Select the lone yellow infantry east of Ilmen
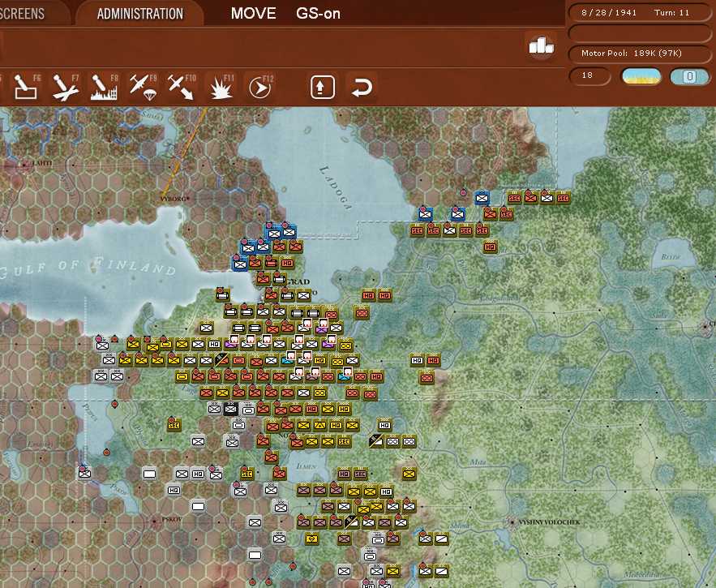The width and height of the screenshot is (716, 588). pyautogui.click(x=409, y=474)
